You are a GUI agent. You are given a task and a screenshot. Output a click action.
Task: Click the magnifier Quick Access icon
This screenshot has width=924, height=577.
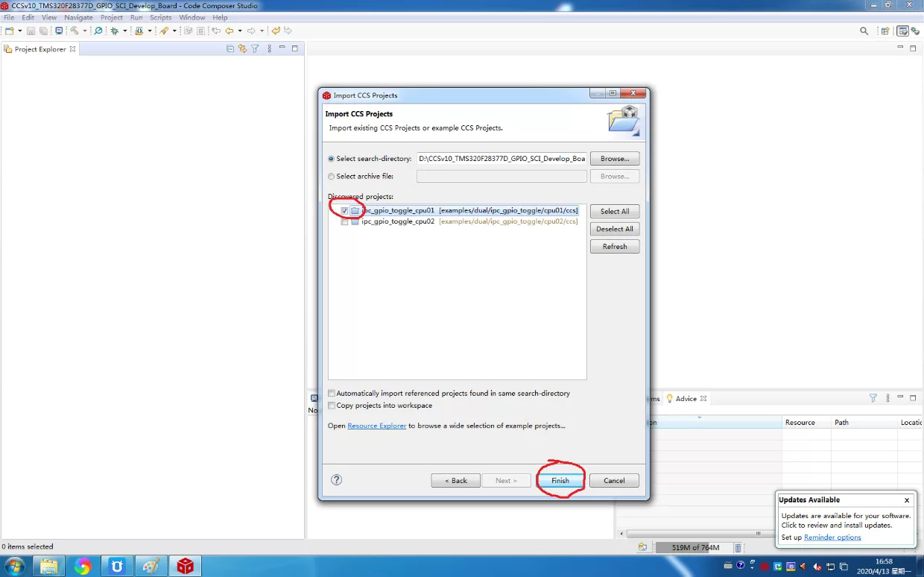tap(864, 31)
